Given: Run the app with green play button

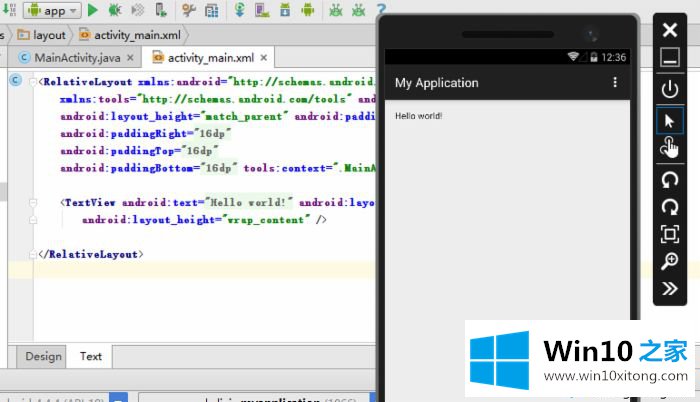Looking at the screenshot, I should click(92, 10).
